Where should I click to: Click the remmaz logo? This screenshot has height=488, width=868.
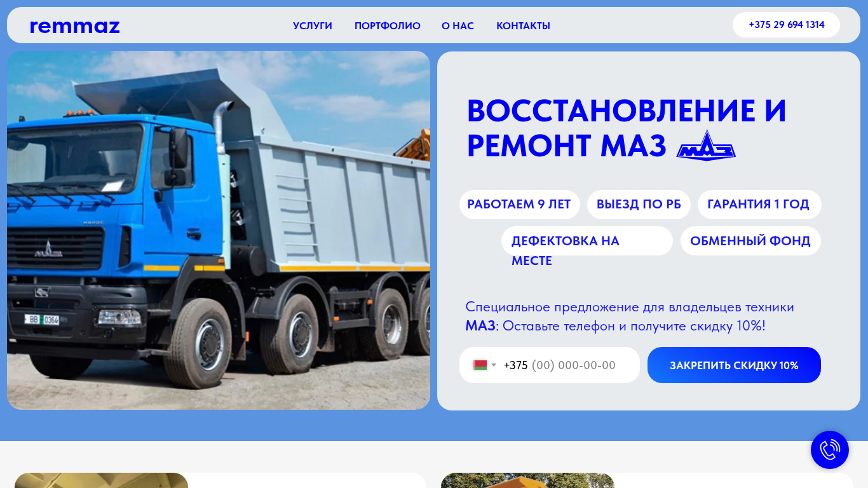point(74,26)
